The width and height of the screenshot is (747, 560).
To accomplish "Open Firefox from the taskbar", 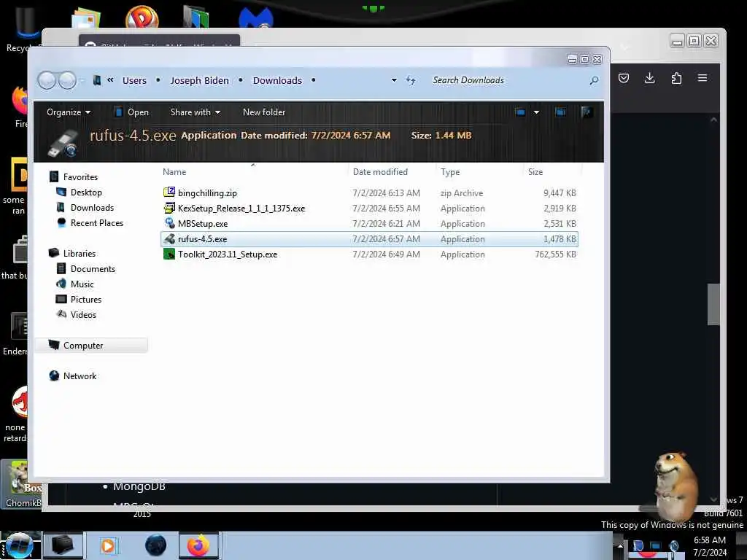I will [x=198, y=545].
